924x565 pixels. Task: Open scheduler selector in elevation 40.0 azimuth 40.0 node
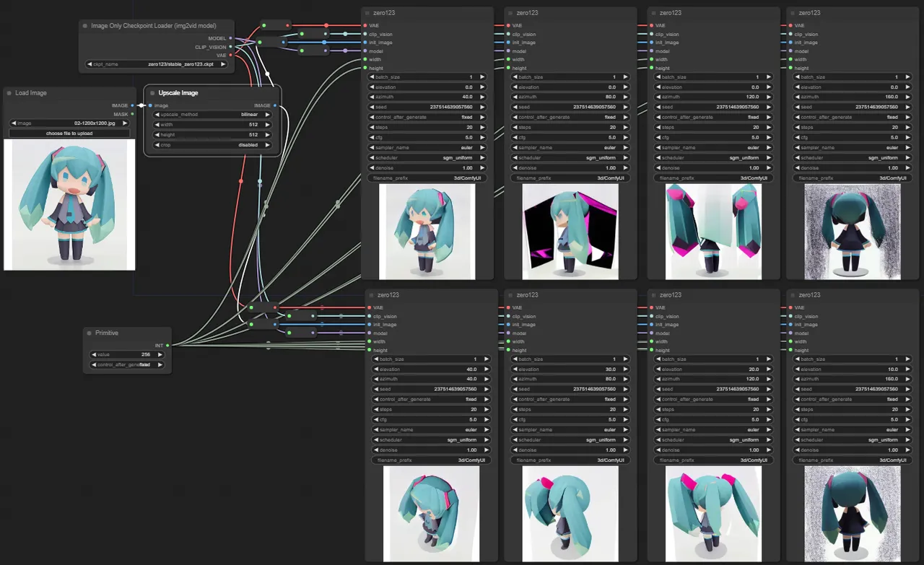[x=432, y=440]
